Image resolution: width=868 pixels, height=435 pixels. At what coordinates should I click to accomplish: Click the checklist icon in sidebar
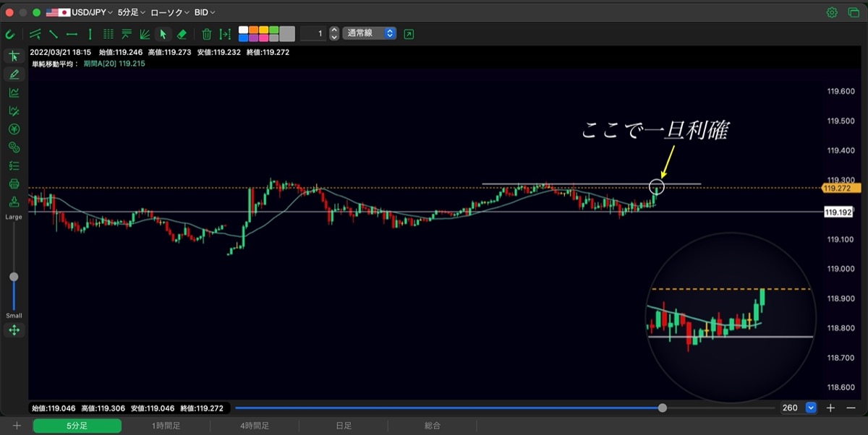tap(14, 165)
